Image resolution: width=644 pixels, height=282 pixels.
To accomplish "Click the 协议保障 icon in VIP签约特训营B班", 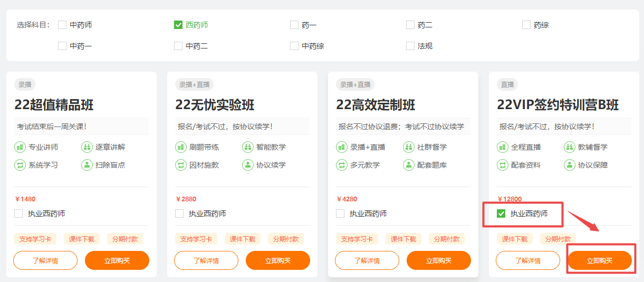I will (x=570, y=165).
